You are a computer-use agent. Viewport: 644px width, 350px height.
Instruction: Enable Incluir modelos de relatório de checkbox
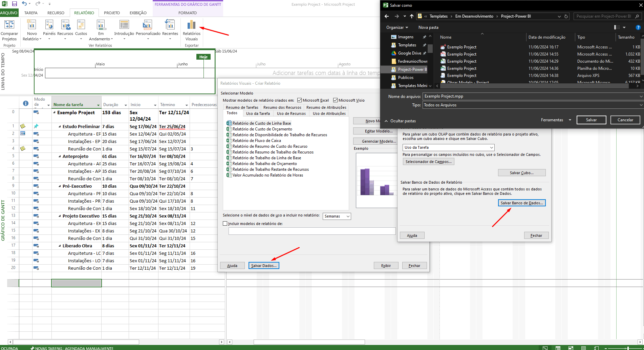(225, 224)
